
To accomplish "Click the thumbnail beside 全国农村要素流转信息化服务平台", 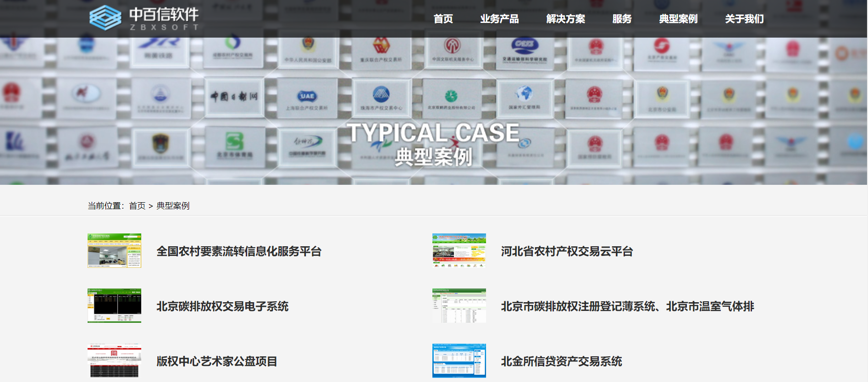I will 114,250.
